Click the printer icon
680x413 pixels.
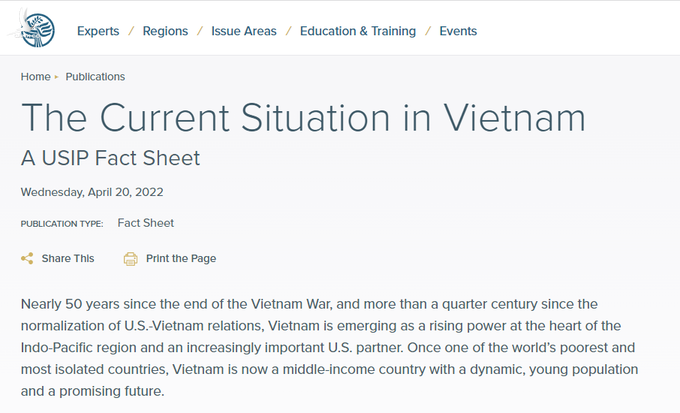131,259
